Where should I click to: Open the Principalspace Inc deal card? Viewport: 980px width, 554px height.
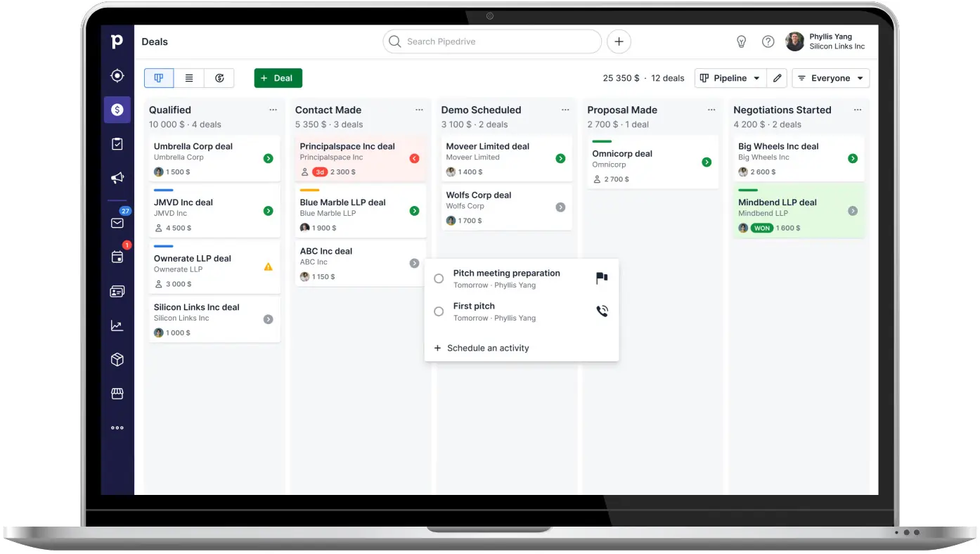pyautogui.click(x=361, y=158)
